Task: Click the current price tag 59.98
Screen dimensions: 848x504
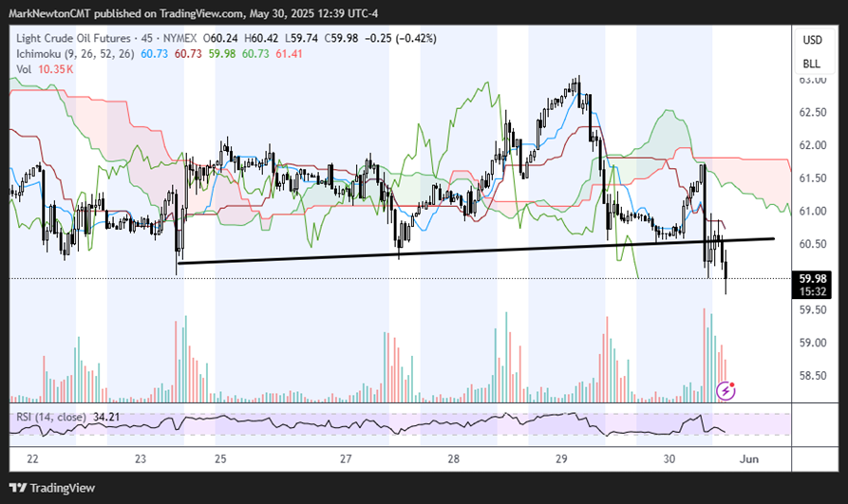Action: pyautogui.click(x=812, y=279)
